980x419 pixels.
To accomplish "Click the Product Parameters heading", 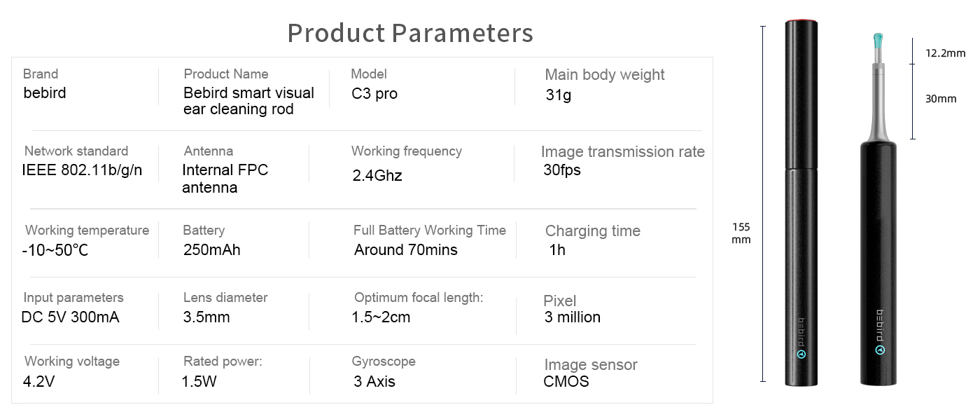I will [410, 33].
